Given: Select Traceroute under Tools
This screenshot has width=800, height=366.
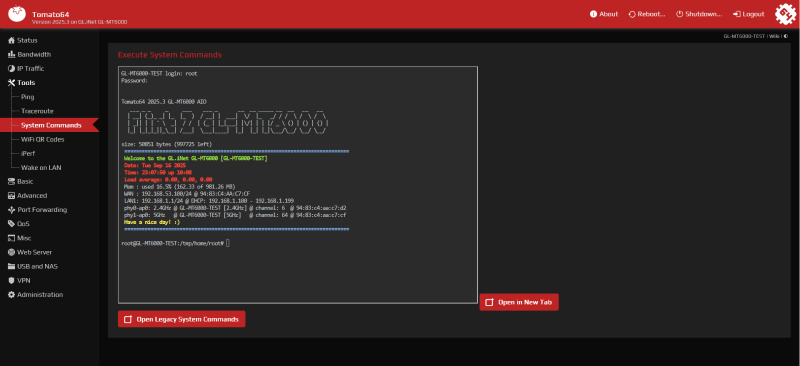Looking at the screenshot, I should [37, 111].
